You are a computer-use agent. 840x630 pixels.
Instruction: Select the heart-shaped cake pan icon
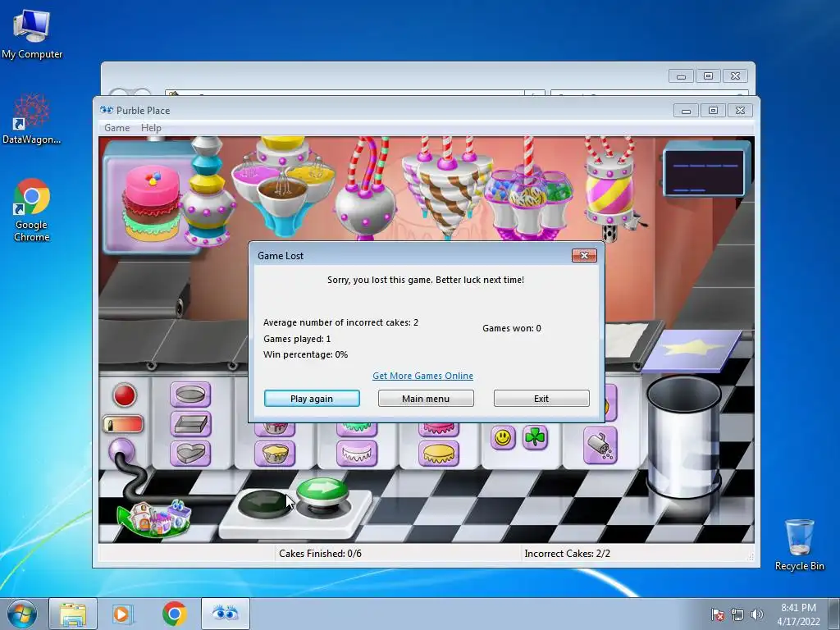190,453
